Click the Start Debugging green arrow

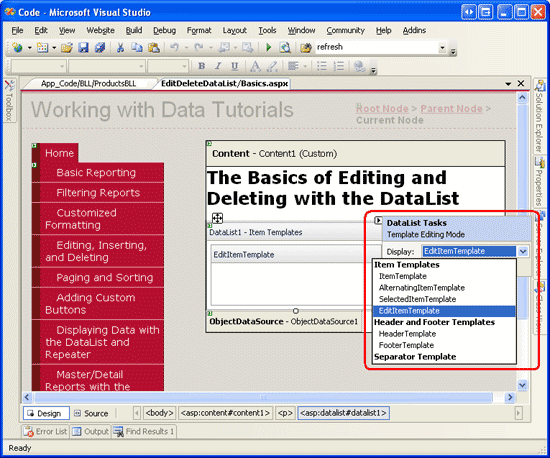tap(269, 47)
